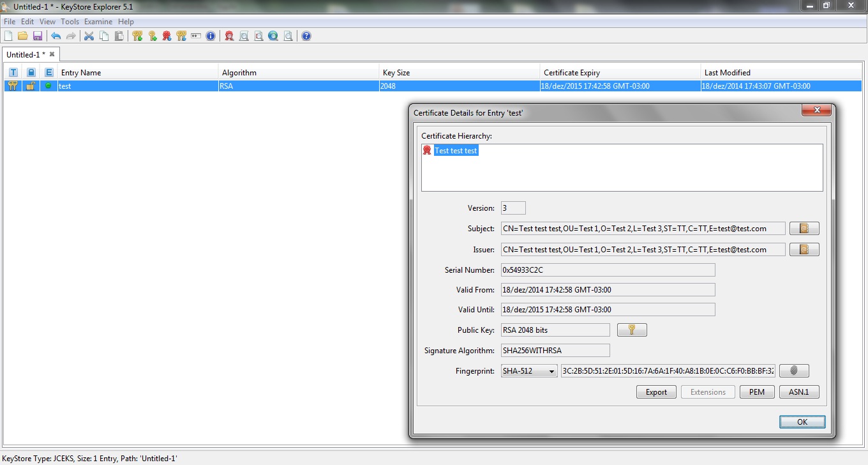Import a key pair
The width and height of the screenshot is (868, 465).
[181, 36]
